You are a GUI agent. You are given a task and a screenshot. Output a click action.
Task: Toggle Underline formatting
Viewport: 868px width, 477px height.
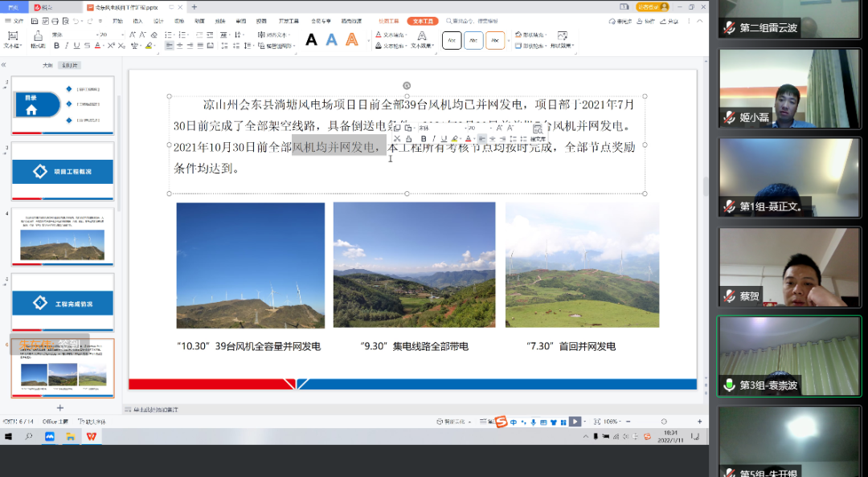pos(76,46)
